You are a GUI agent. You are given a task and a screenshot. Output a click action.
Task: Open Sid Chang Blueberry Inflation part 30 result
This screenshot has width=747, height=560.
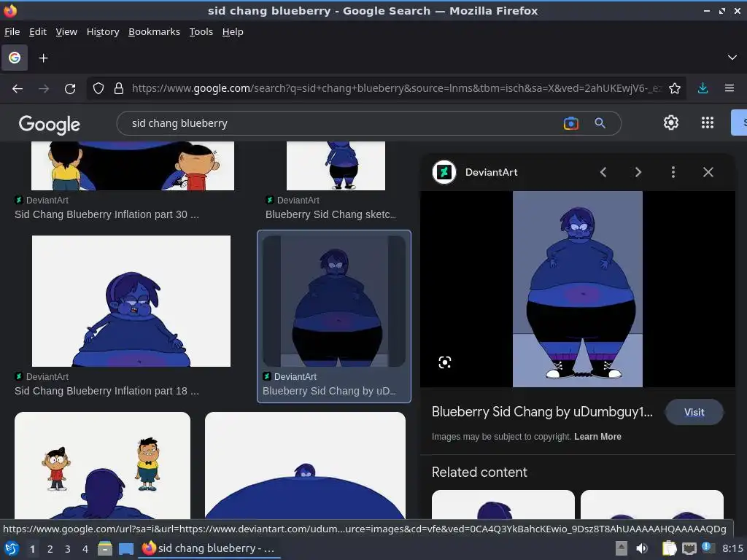pyautogui.click(x=107, y=215)
